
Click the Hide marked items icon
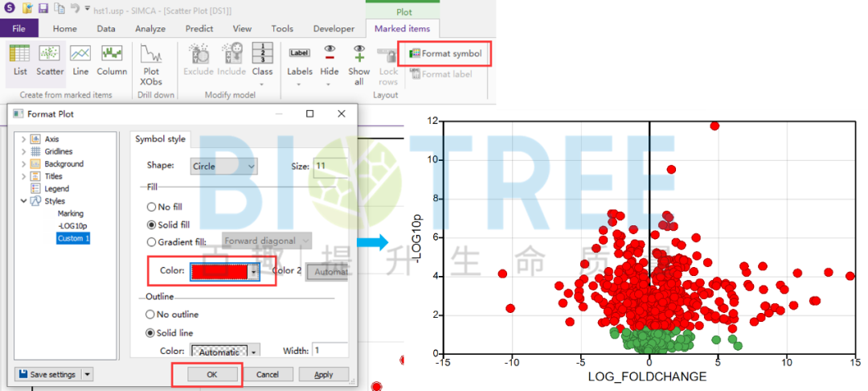[x=330, y=61]
